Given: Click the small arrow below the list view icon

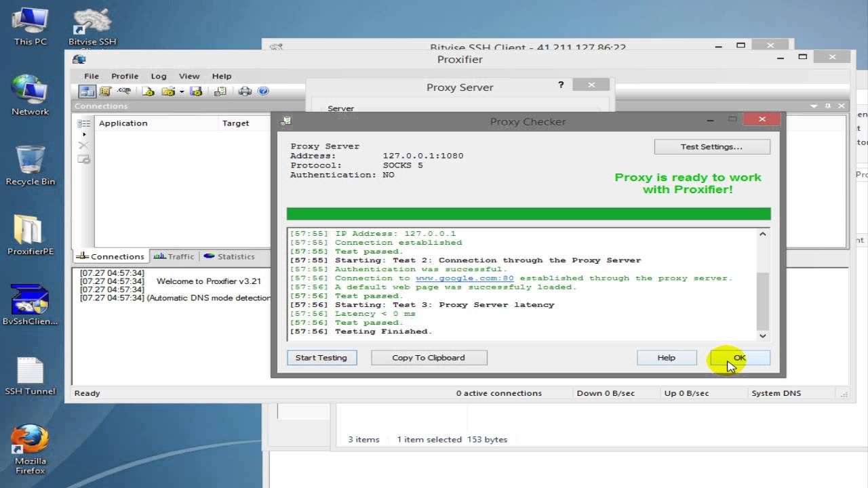Looking at the screenshot, I should pos(84,135).
